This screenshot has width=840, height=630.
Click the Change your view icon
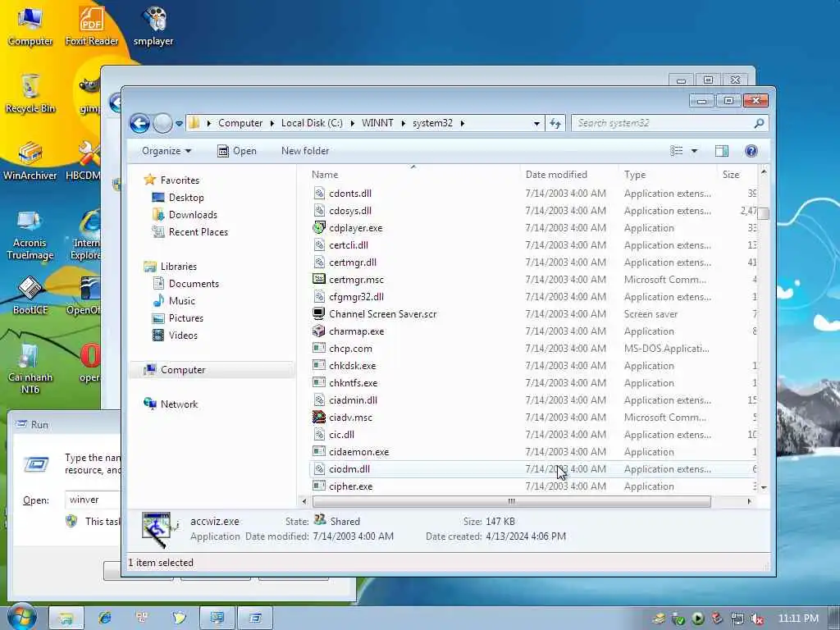[x=677, y=151]
